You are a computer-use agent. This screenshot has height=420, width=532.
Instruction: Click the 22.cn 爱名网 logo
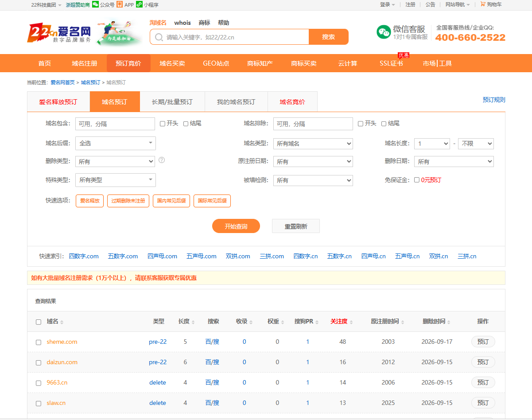pyautogui.click(x=59, y=33)
